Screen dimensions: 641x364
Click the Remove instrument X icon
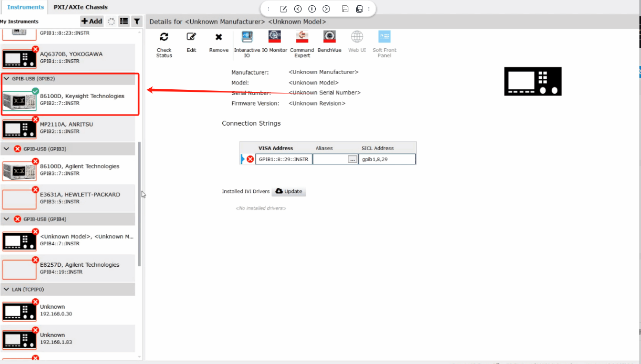[x=219, y=37]
